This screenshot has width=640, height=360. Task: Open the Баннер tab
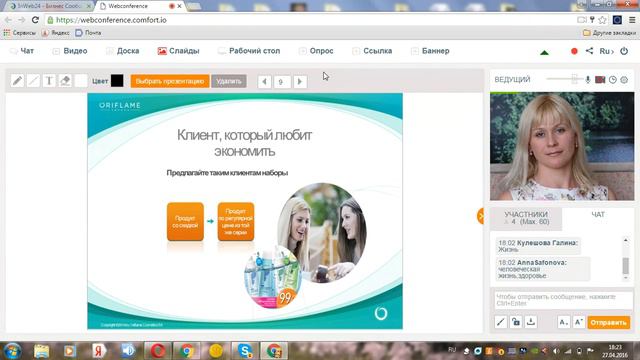430,51
